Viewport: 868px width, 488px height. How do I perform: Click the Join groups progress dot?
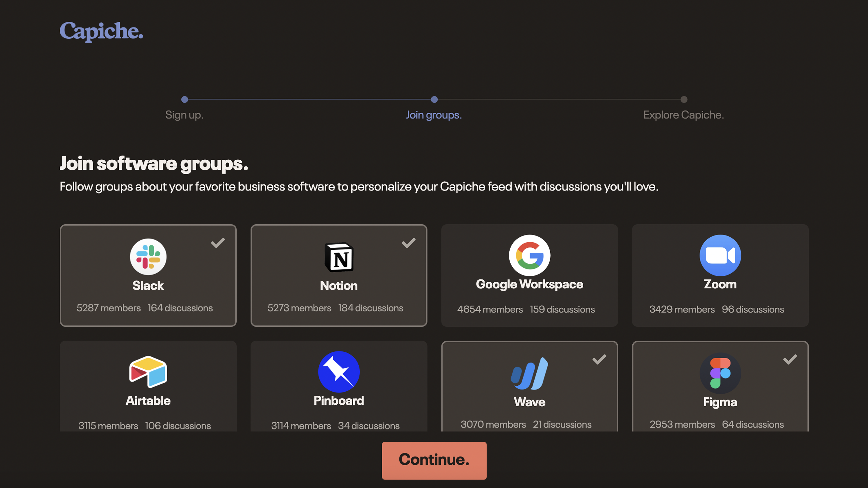(x=434, y=99)
